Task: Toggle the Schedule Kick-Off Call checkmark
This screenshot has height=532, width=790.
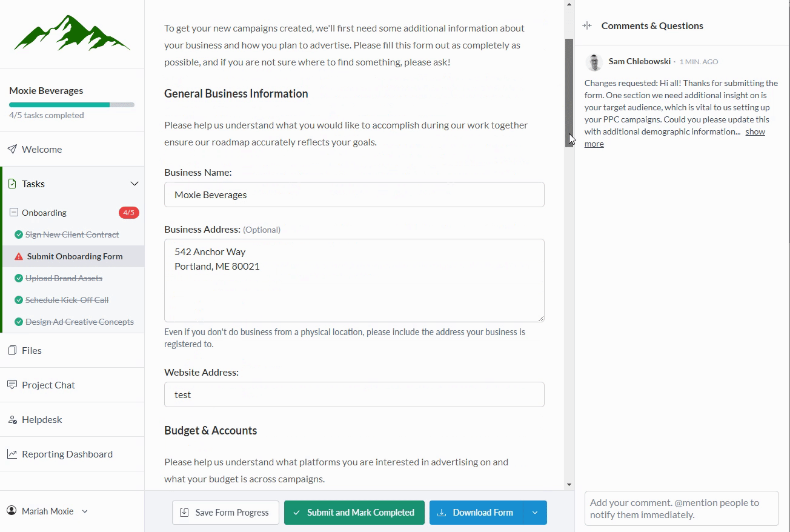Action: pos(19,300)
